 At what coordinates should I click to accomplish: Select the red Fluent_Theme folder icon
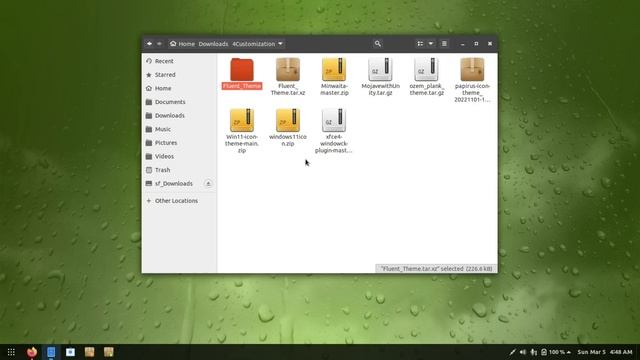tap(242, 69)
